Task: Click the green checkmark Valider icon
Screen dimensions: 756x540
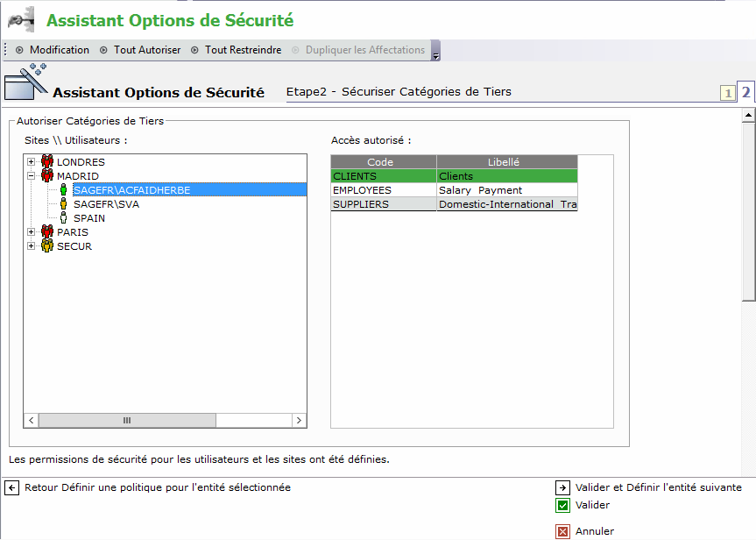Action: coord(562,505)
